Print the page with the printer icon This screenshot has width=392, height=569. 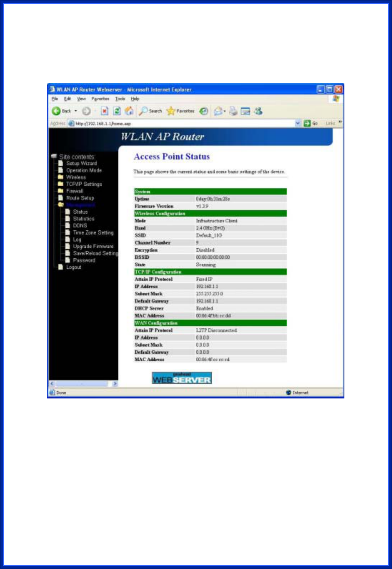(x=233, y=111)
